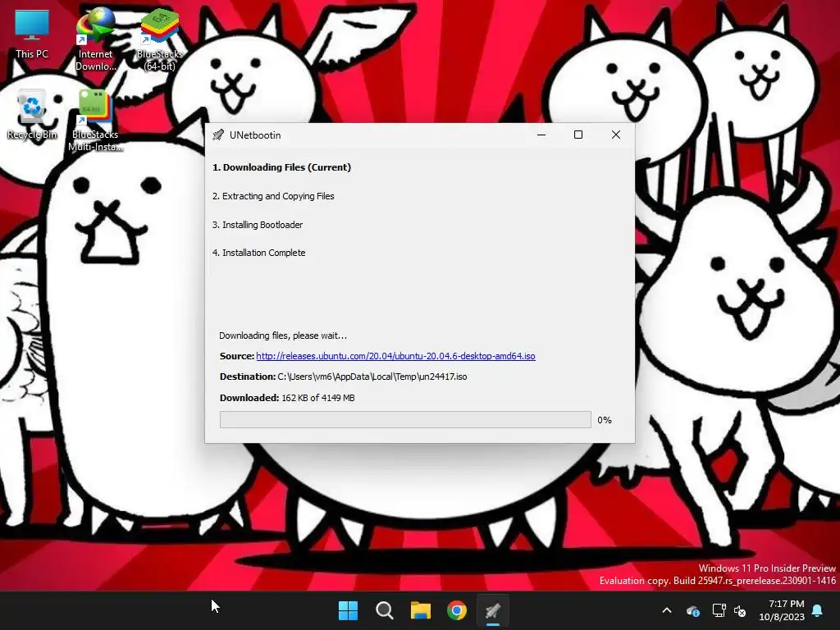Select the Recycle Bin desktop icon
The width and height of the screenshot is (840, 630).
tap(32, 115)
